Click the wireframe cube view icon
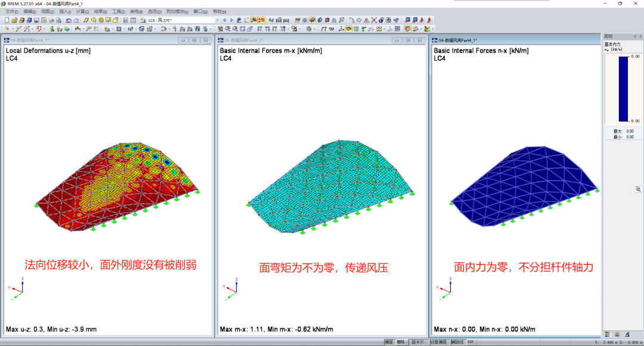Viewport: 644px width, 346px height. point(242,29)
